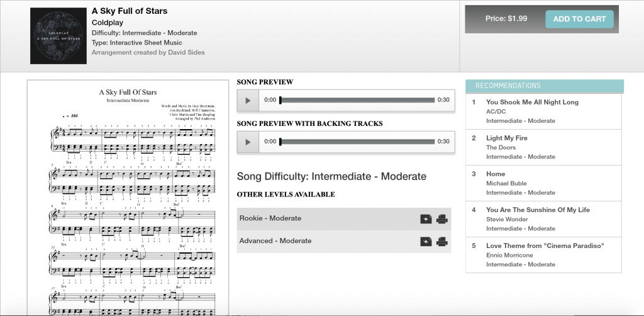Click the Price: $1.99 label

[x=506, y=18]
